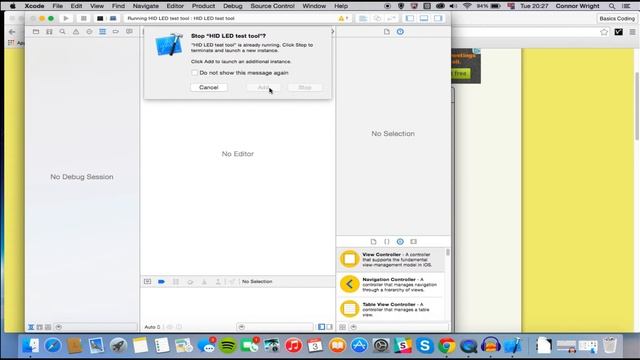Image resolution: width=640 pixels, height=360 pixels.
Task: Open the Source Control menu
Action: 272,6
